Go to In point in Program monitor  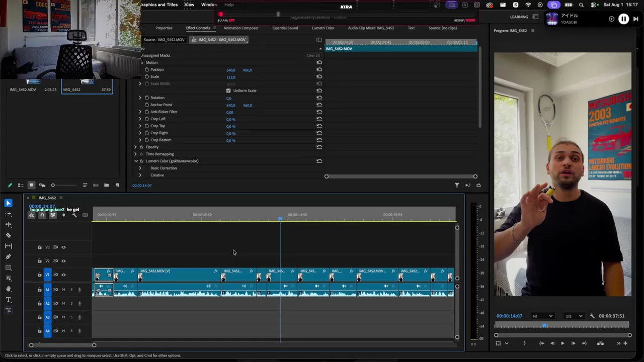(541, 343)
